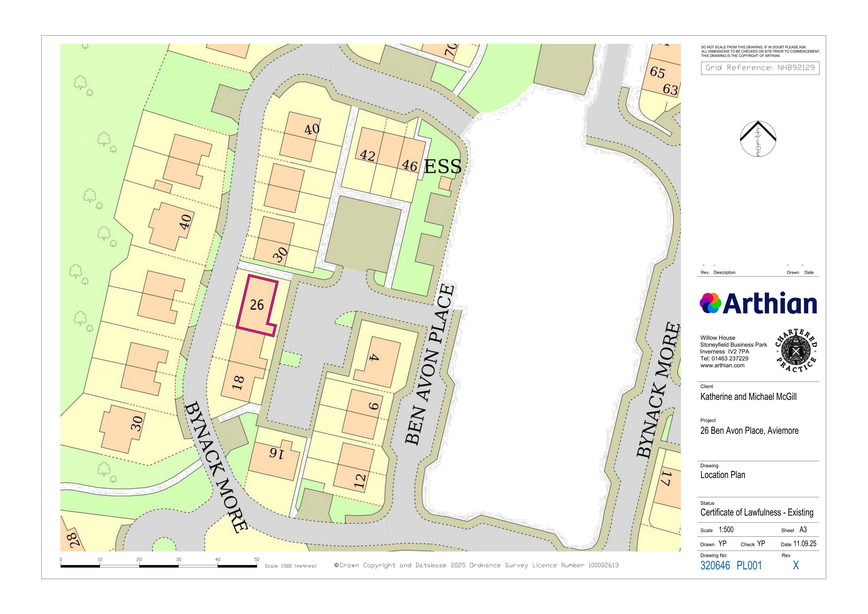Click the 'Client' field label

pyautogui.click(x=707, y=387)
